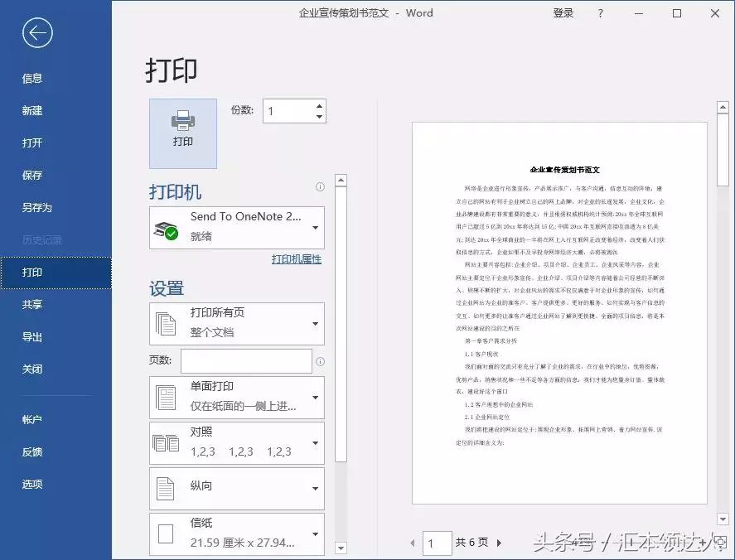
Task: Select 新建 (New) from the sidebar
Action: 31,110
